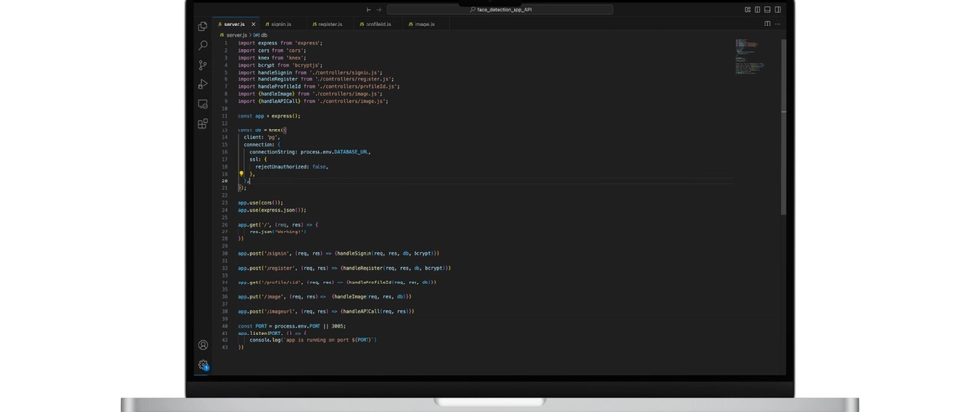
Task: Go forward with the navigation arrow
Action: click(x=378, y=10)
